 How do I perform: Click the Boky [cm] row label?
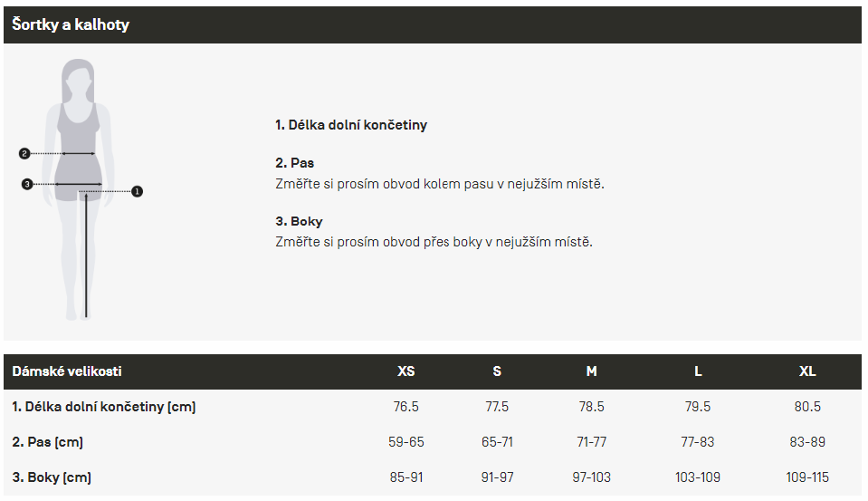coord(52,477)
